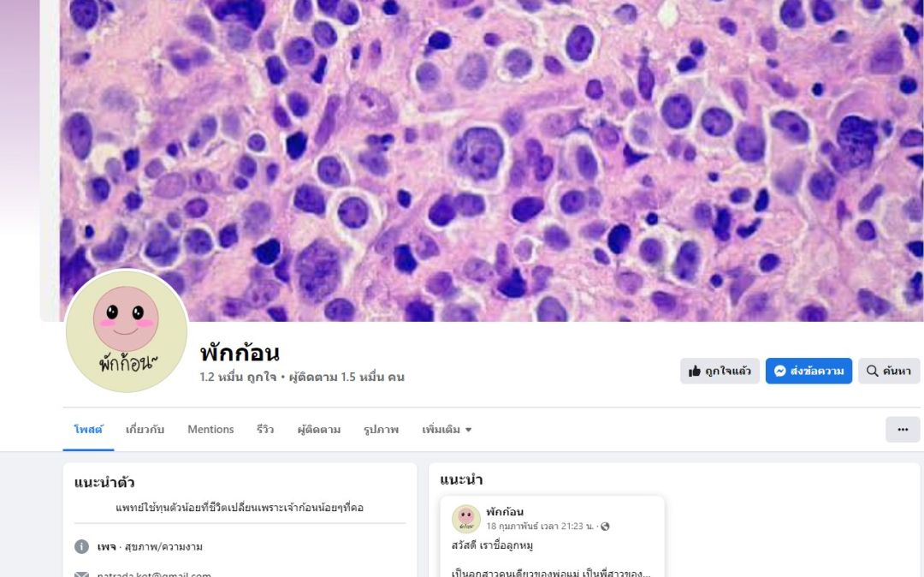The width and height of the screenshot is (924, 577).
Task: Click the thumbs-up icon on the ถูกใจแล้ว button
Action: pyautogui.click(x=695, y=372)
